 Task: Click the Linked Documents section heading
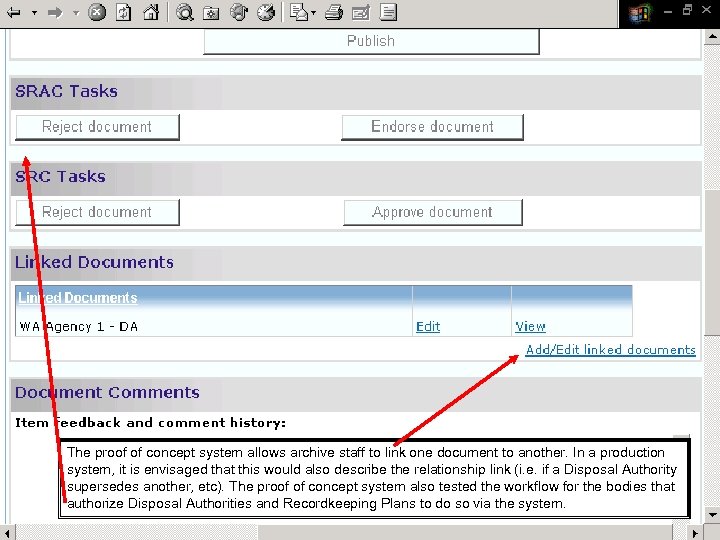point(94,262)
